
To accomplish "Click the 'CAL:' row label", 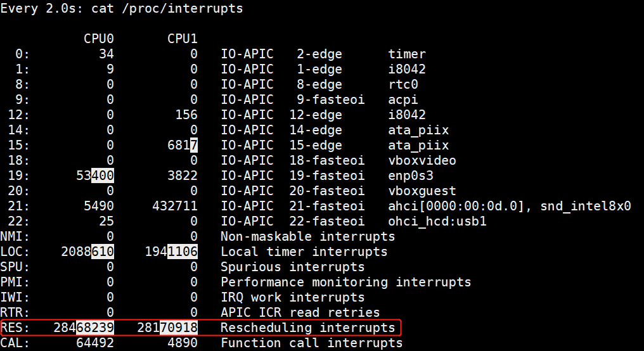I will coord(15,343).
